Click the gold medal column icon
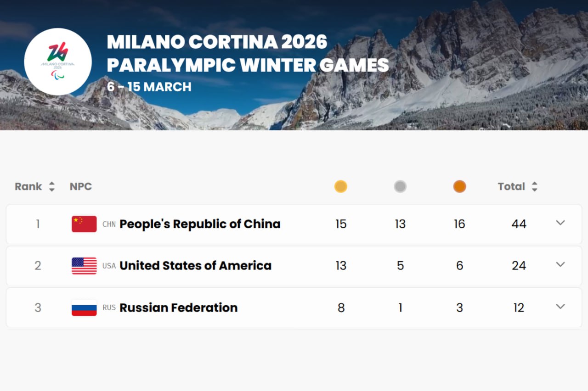Screen dimensions: 588x391 340,186
